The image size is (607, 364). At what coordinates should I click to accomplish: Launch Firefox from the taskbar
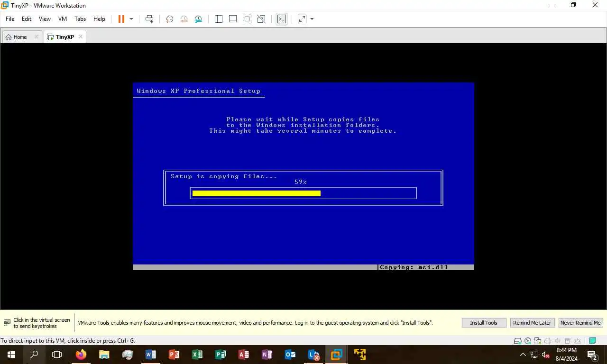tap(81, 355)
